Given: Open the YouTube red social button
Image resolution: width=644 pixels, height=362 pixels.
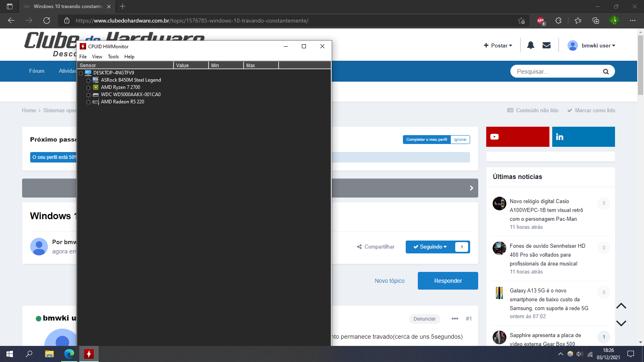Looking at the screenshot, I should tap(518, 137).
